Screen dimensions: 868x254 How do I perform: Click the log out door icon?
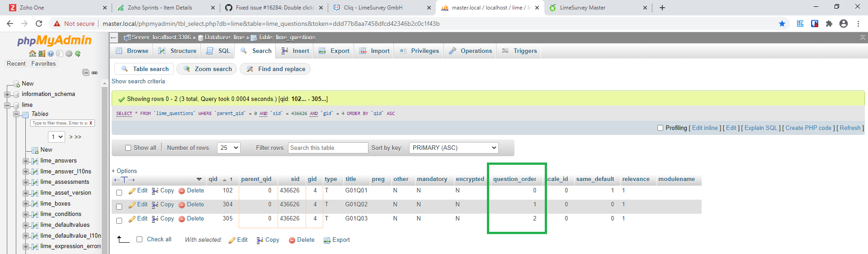point(42,53)
